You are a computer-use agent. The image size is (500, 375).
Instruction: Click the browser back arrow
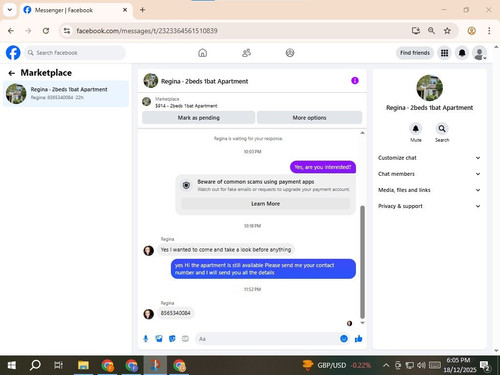pos(11,31)
